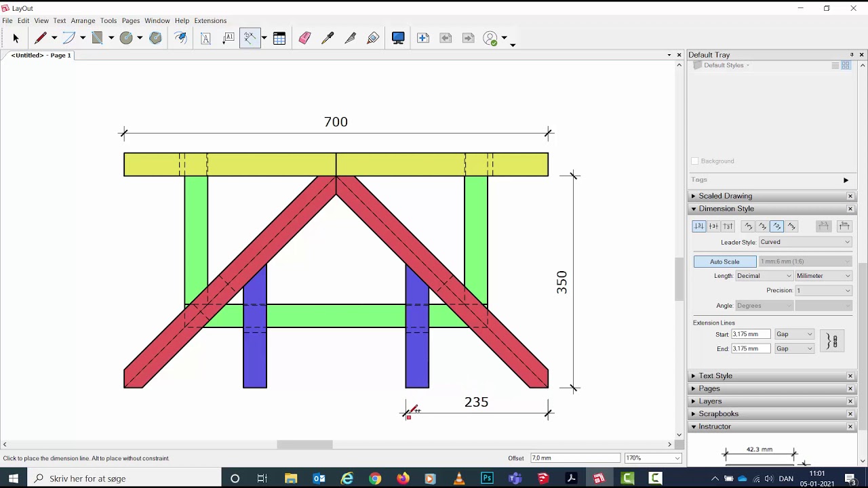Select the Label tool
868x488 pixels.
[229, 39]
